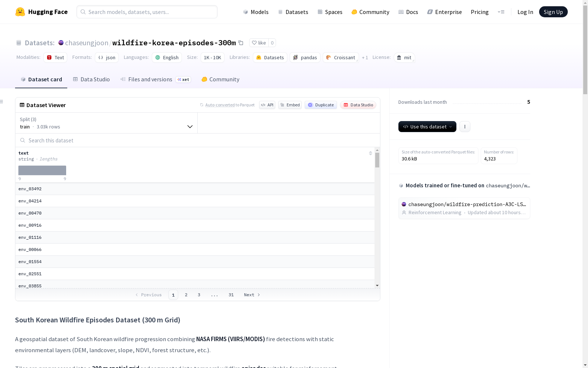Image resolution: width=588 pixels, height=368 pixels.
Task: Select the row env_00916
Action: [x=195, y=225]
